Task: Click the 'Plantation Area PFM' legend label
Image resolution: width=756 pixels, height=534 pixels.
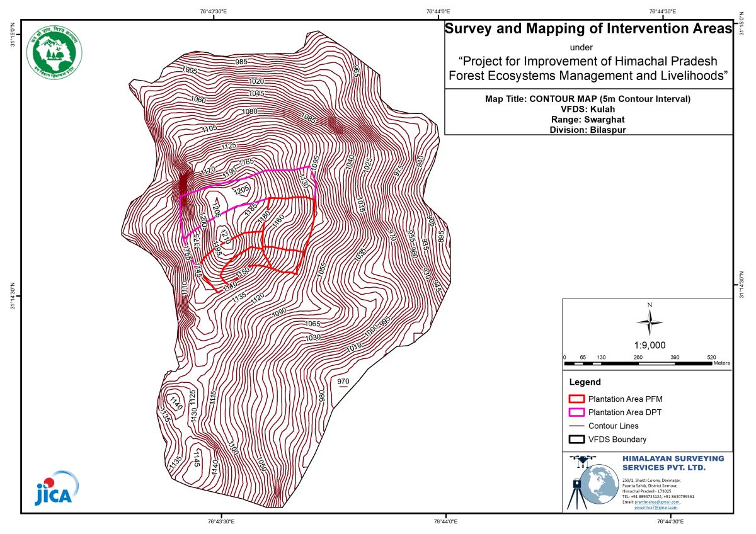Action: [x=625, y=399]
